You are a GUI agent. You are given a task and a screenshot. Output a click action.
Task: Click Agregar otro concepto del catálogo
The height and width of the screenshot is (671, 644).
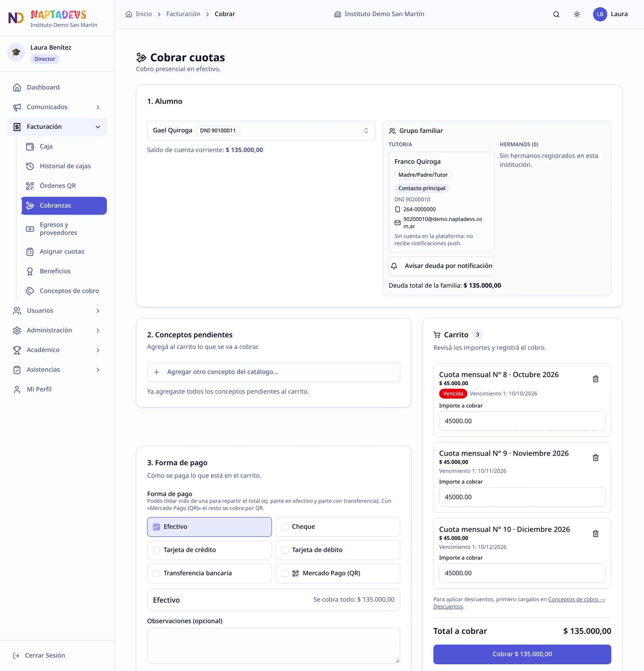[273, 372]
